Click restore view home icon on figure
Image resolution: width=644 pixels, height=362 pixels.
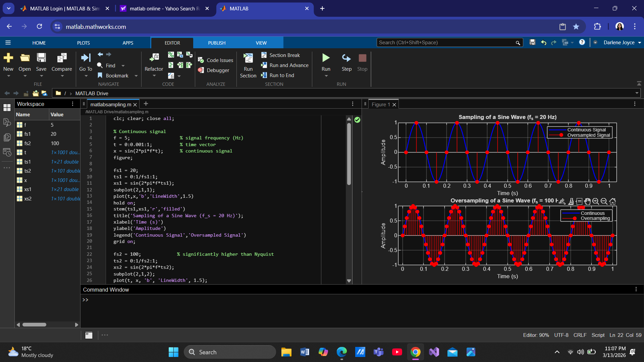point(612,201)
